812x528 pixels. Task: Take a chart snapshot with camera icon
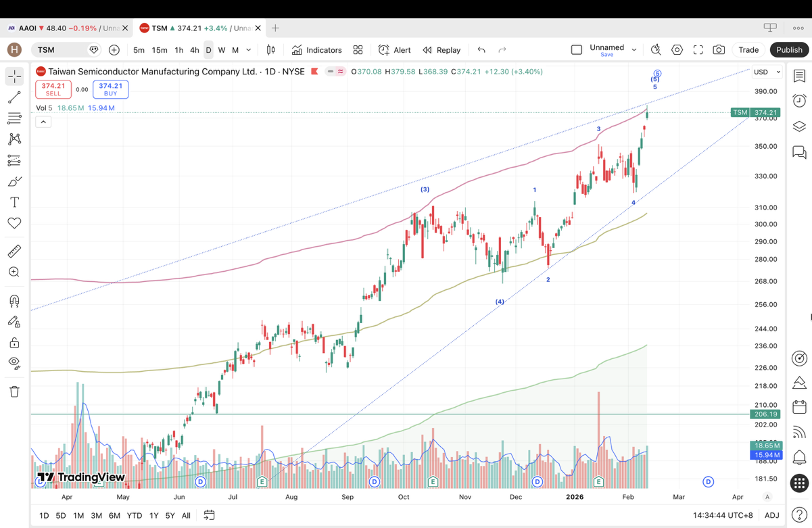(x=719, y=50)
